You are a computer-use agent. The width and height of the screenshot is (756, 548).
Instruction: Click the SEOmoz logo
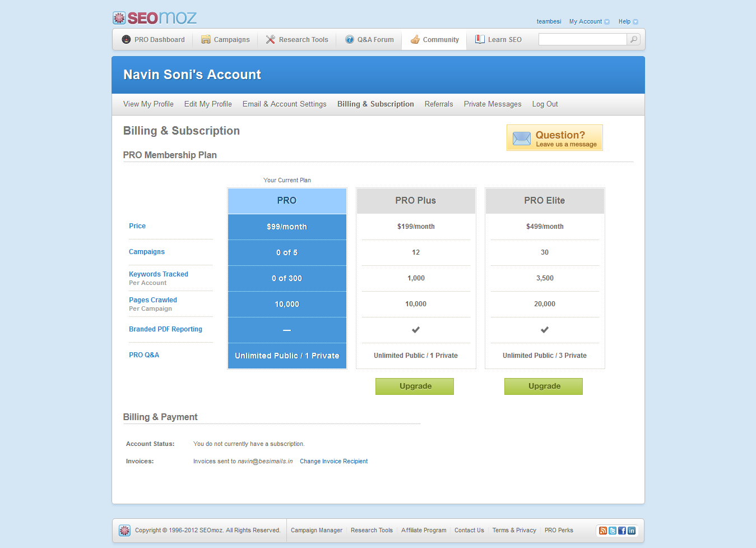pyautogui.click(x=154, y=18)
